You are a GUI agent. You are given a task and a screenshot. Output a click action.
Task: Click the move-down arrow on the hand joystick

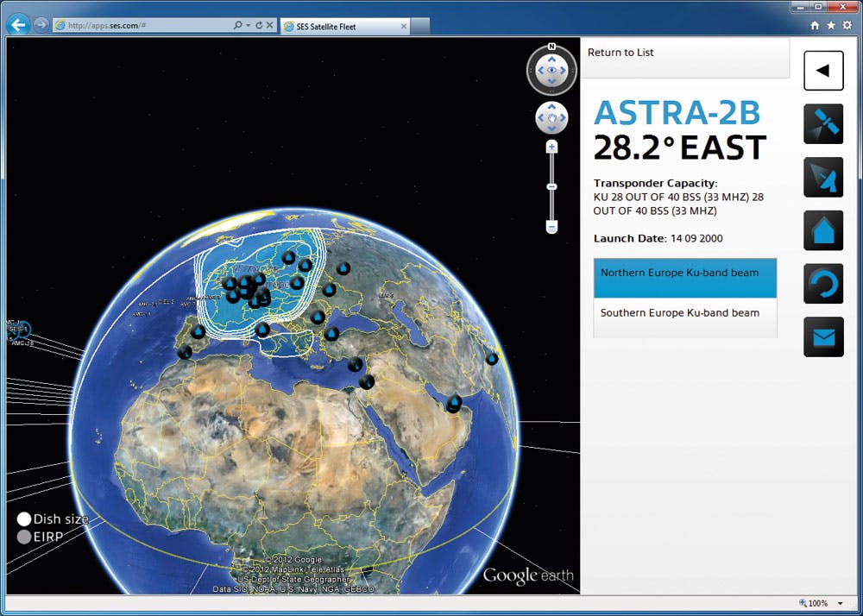(x=551, y=129)
